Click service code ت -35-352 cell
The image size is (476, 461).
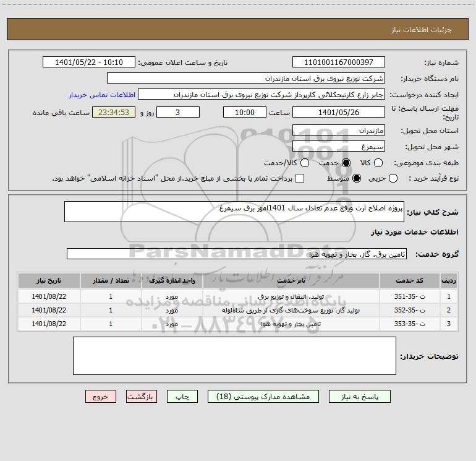(409, 310)
